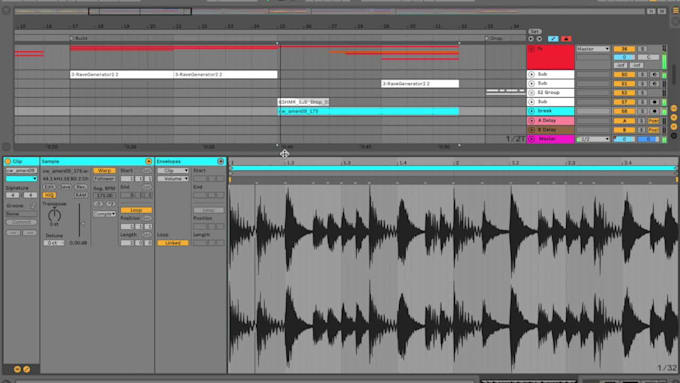Image resolution: width=680 pixels, height=383 pixels.
Task: Nudge clip backward with left nudge button
Action: (x=13, y=233)
